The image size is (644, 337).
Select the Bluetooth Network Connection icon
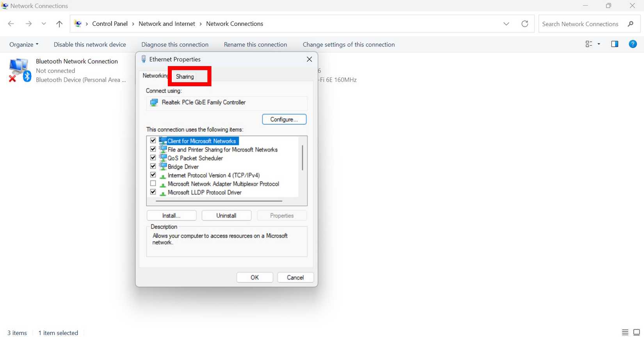pyautogui.click(x=20, y=70)
